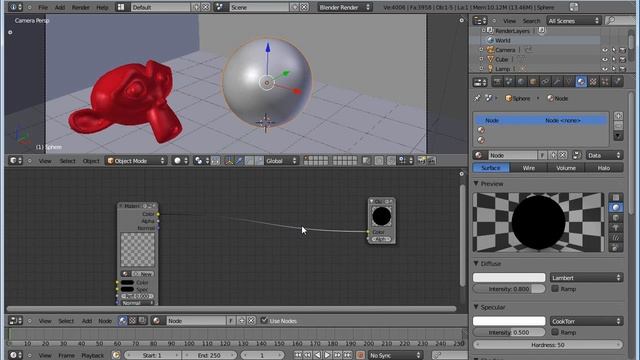640x360 pixels.
Task: Open the Object properties tab icon
Action: [533, 82]
